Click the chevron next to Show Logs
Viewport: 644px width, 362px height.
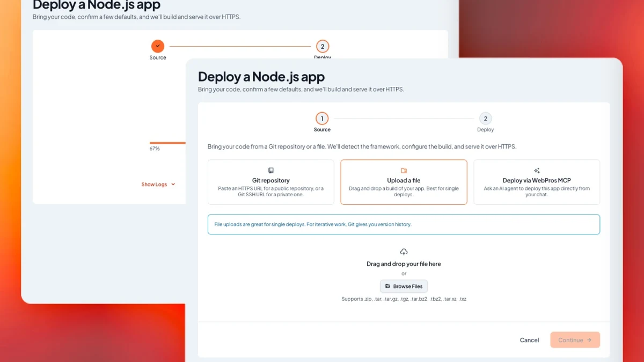point(173,184)
